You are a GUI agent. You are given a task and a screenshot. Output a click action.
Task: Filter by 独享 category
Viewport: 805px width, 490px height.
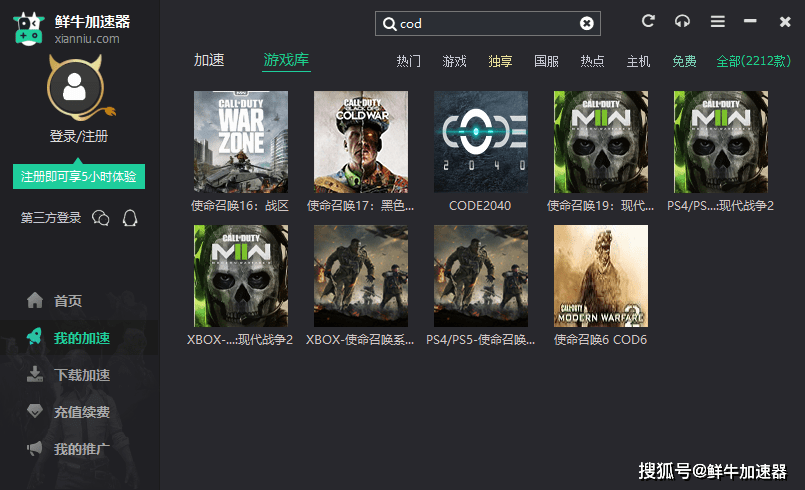[500, 61]
